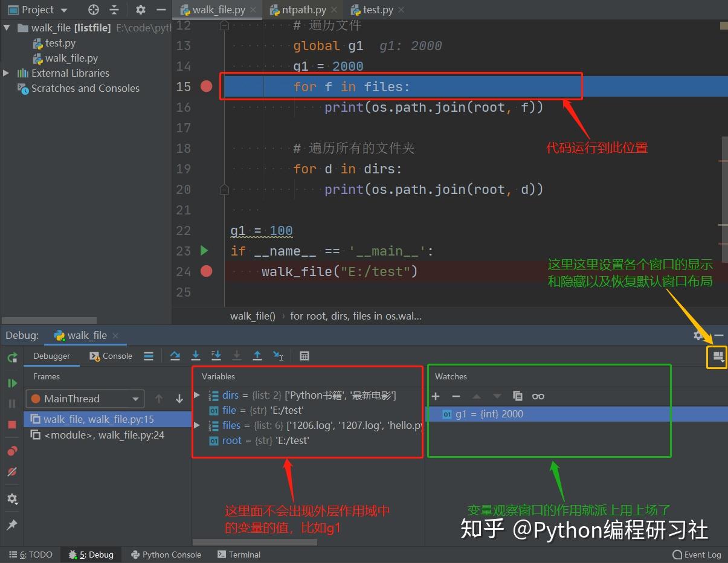
Task: Click the Step Out icon
Action: (256, 356)
